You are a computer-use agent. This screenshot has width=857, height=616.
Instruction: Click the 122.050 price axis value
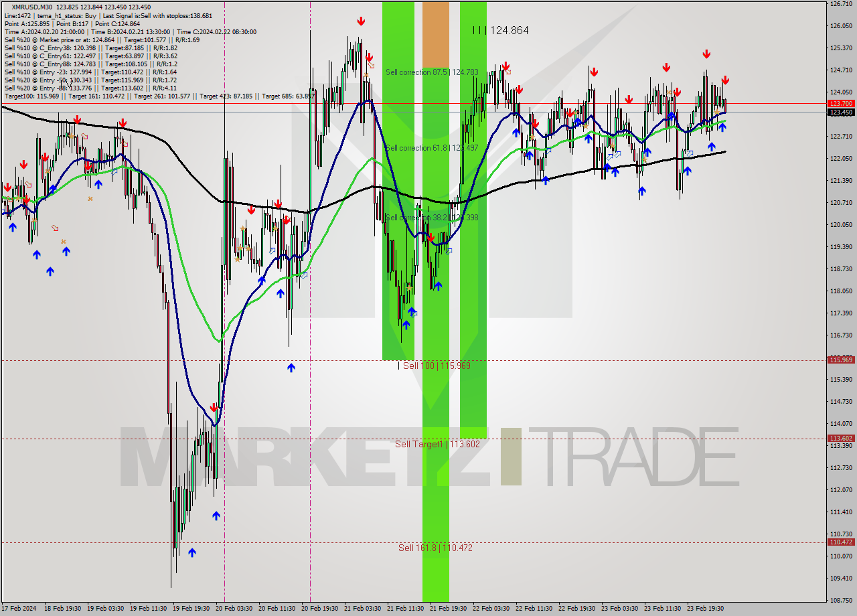pyautogui.click(x=841, y=159)
